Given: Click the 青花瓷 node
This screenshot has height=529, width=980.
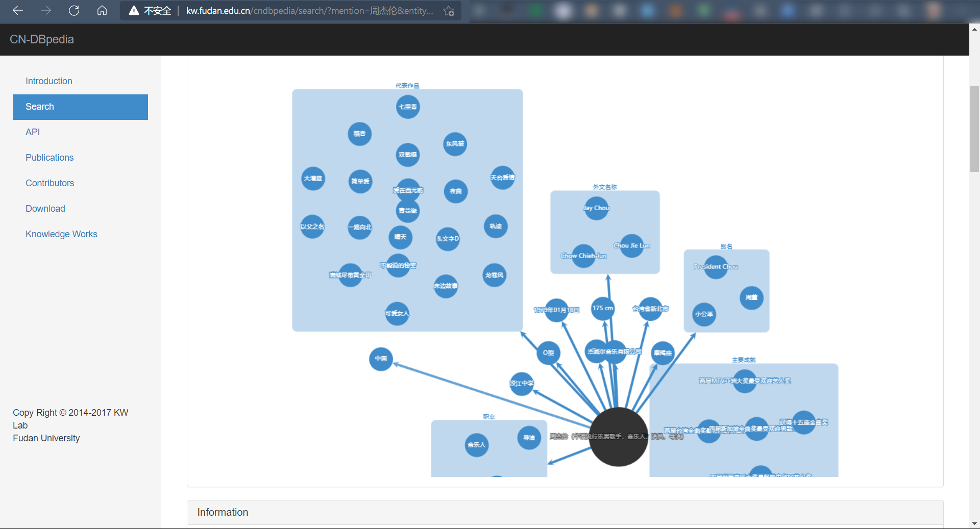Looking at the screenshot, I should click(408, 211).
